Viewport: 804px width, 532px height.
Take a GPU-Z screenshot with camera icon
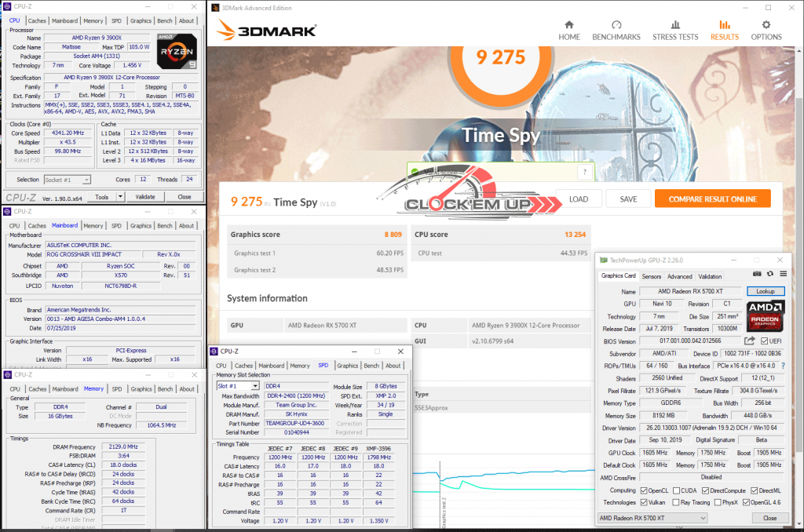pos(757,273)
